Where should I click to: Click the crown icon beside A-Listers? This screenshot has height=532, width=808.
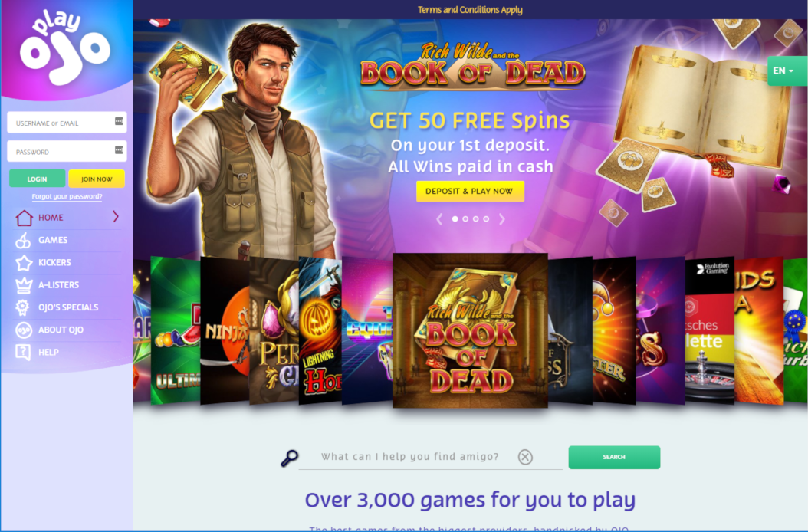(23, 285)
